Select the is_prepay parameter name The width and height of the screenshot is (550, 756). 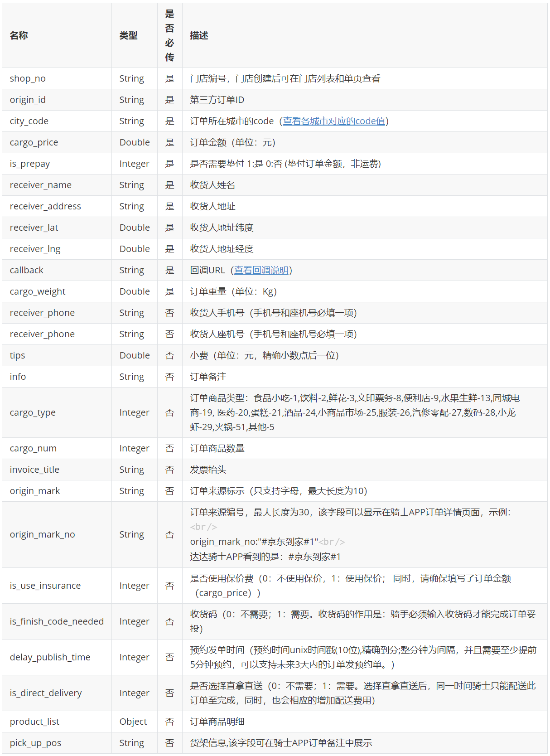(x=30, y=164)
